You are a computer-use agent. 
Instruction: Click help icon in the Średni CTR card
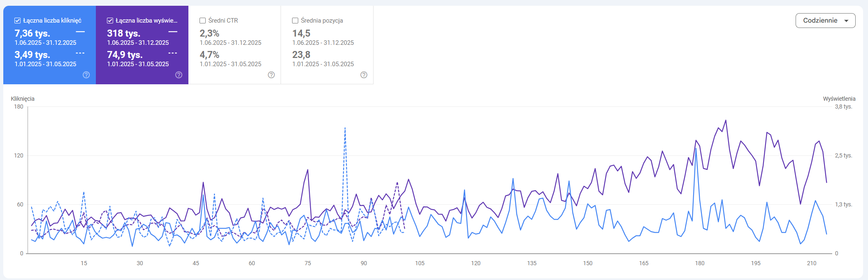click(271, 75)
